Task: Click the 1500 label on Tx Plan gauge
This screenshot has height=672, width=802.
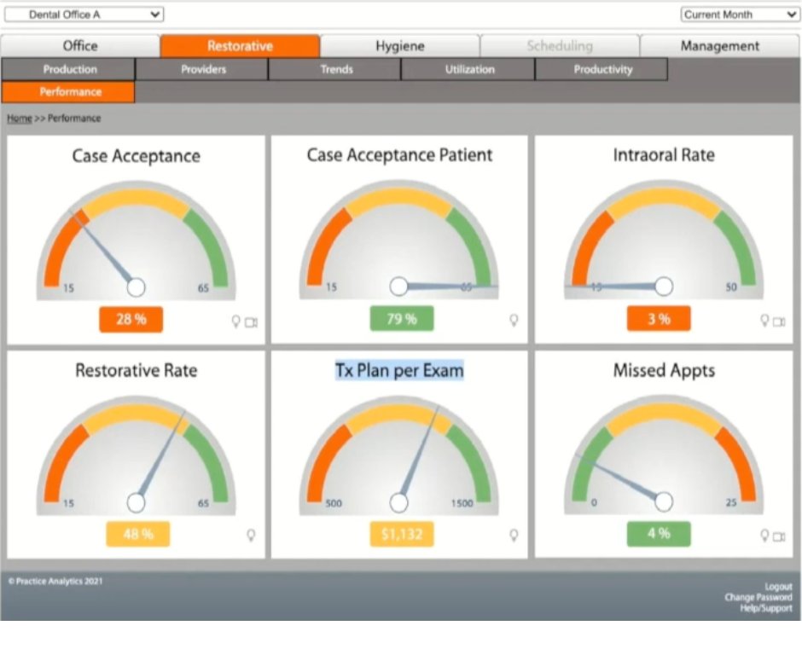Action: tap(462, 503)
